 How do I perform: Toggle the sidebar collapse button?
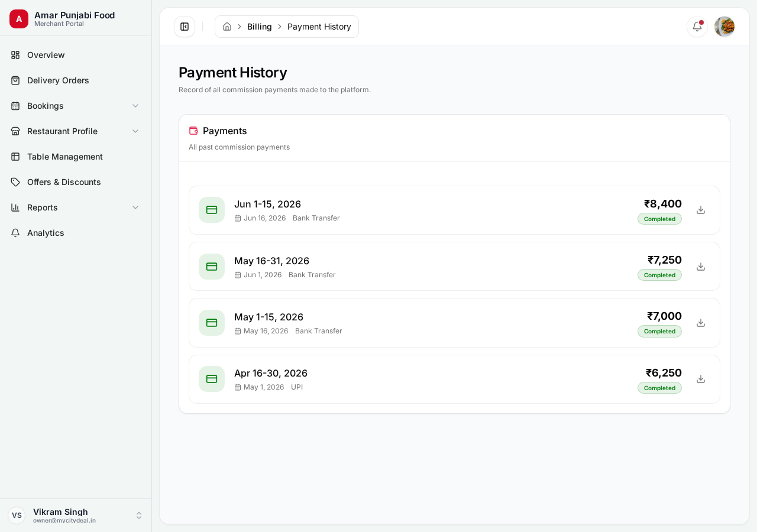tap(185, 27)
